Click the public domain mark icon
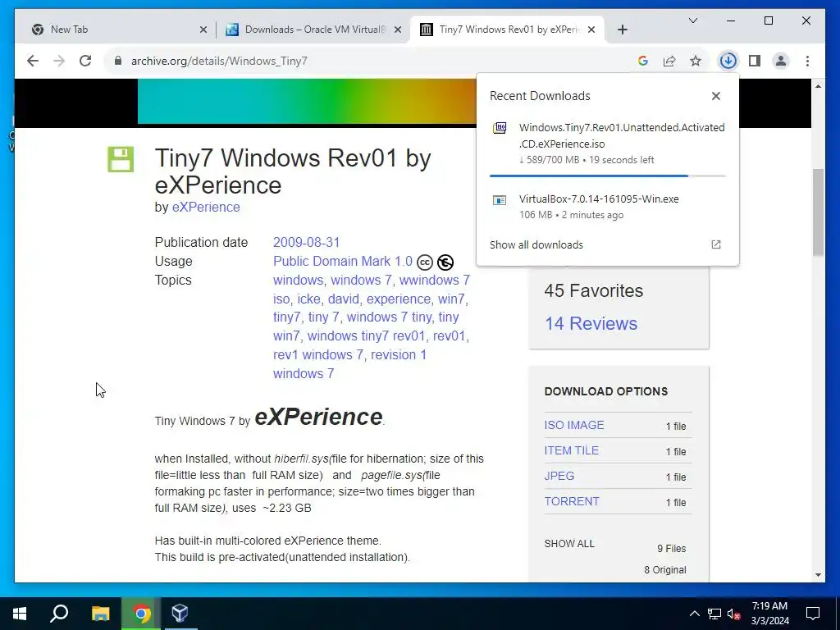This screenshot has width=840, height=630. [445, 262]
